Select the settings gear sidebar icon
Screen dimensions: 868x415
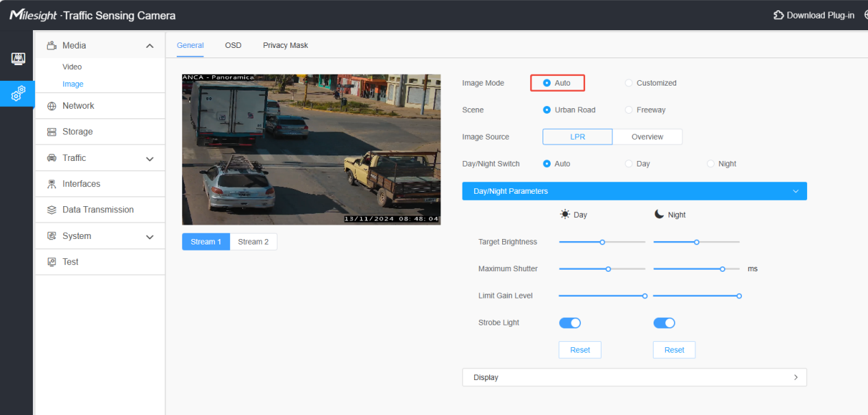[18, 94]
